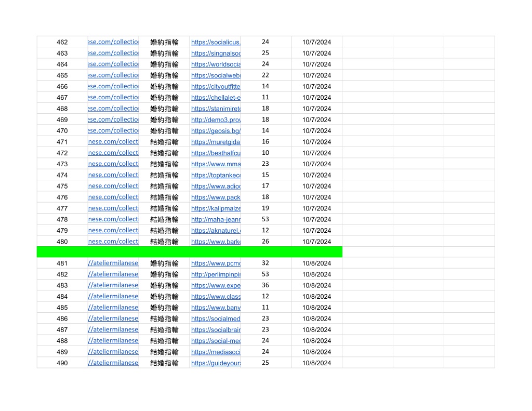Open the https://mediasoci link

(x=216, y=352)
